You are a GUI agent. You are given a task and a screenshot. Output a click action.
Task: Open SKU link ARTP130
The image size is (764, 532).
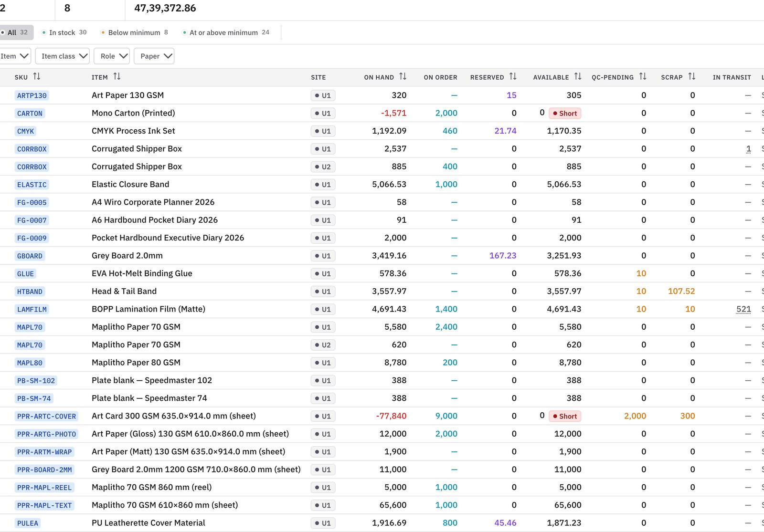(32, 95)
